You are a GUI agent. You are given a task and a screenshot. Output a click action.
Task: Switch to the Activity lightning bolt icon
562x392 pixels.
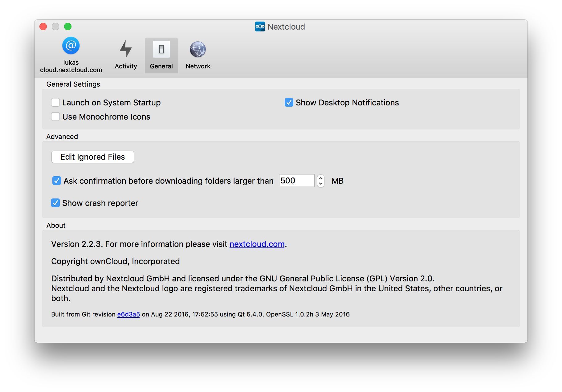coord(126,49)
